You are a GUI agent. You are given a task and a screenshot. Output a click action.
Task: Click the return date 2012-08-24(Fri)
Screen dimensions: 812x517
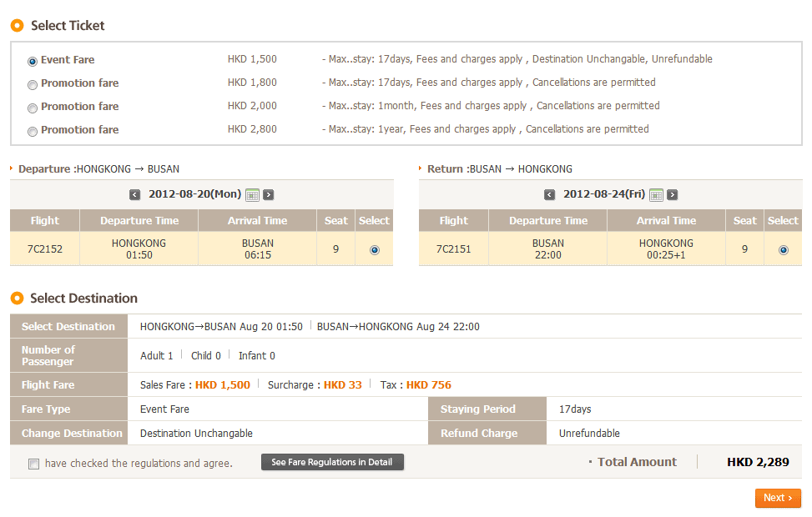pyautogui.click(x=603, y=194)
